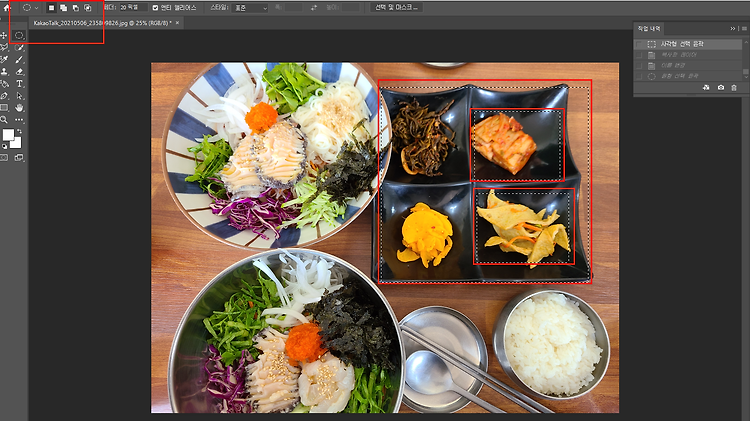
Task: Create new snapshot camera icon
Action: click(720, 88)
